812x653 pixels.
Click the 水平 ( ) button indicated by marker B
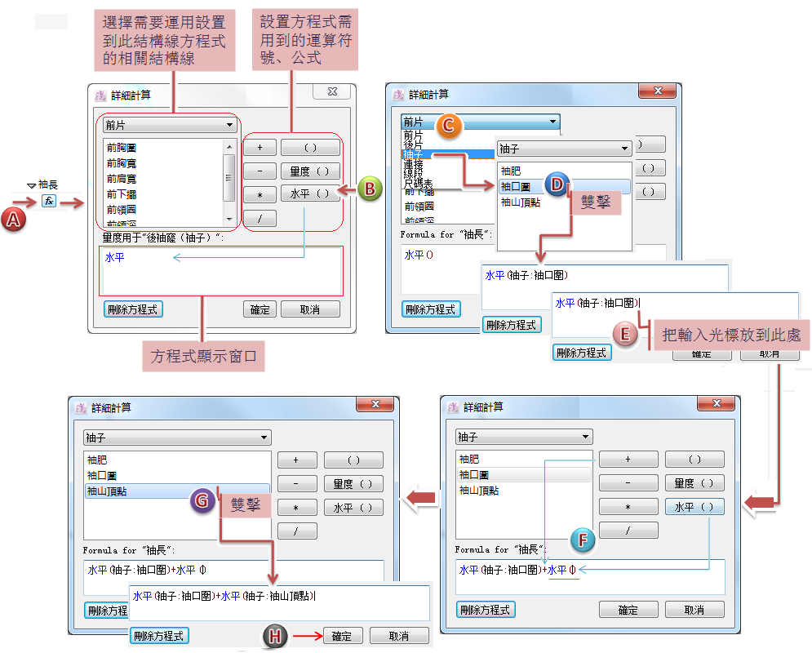(309, 193)
